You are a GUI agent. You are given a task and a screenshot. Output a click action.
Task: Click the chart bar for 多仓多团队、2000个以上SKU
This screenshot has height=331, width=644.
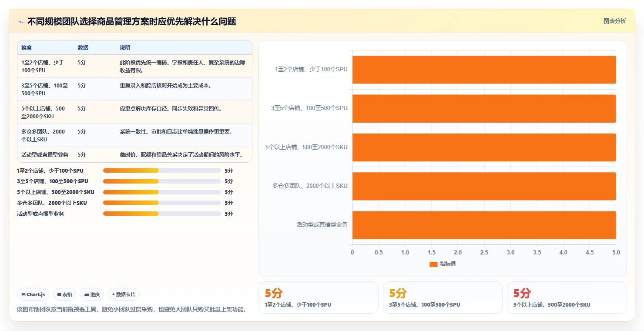click(484, 186)
